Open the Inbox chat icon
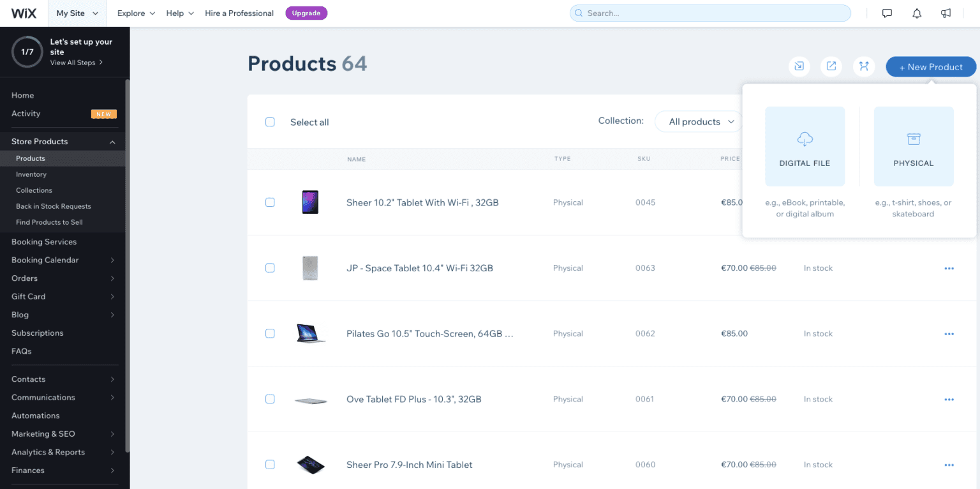 [x=887, y=13]
